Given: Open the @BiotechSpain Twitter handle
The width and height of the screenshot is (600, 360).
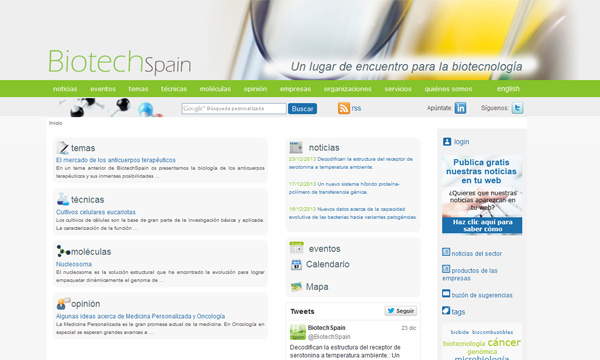Looking at the screenshot, I should [329, 337].
